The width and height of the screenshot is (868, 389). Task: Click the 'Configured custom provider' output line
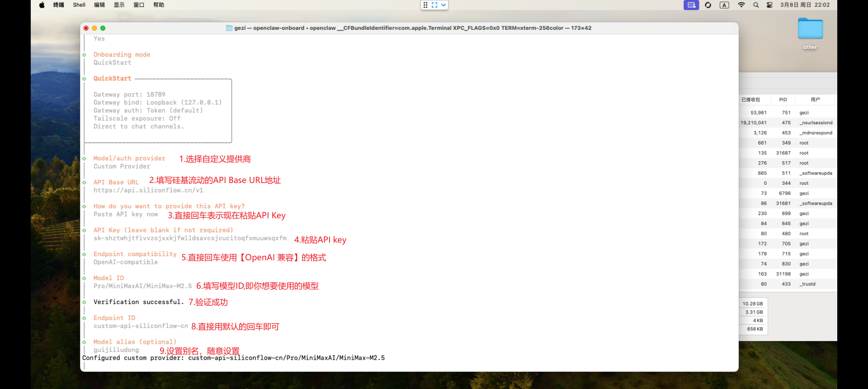point(233,358)
